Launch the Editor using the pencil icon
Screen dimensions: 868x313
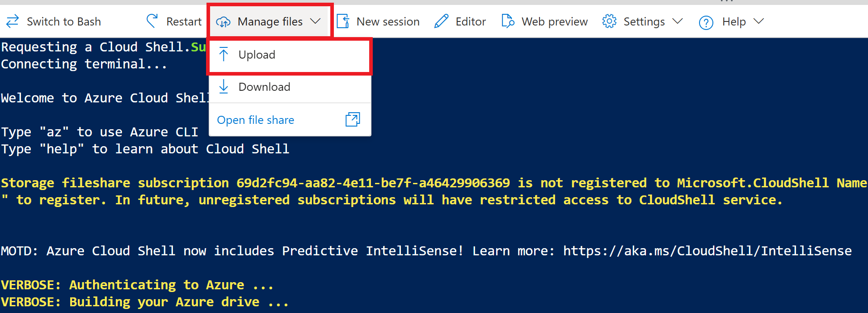pos(441,21)
